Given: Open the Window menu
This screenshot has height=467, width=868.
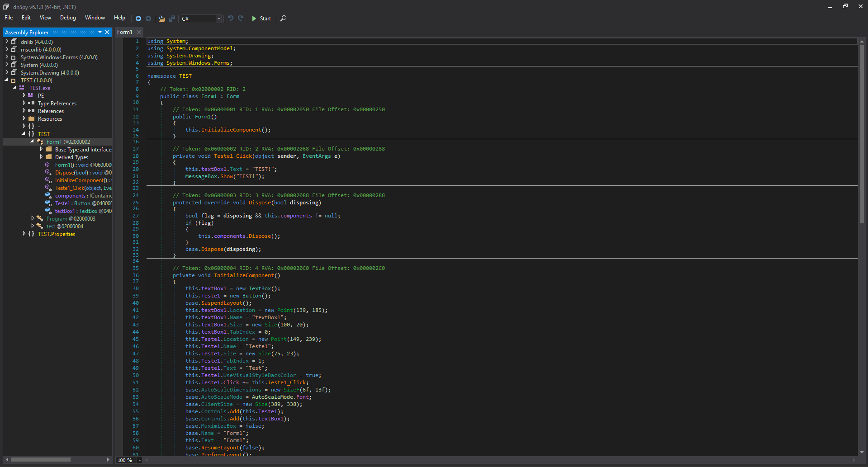Looking at the screenshot, I should click(95, 18).
